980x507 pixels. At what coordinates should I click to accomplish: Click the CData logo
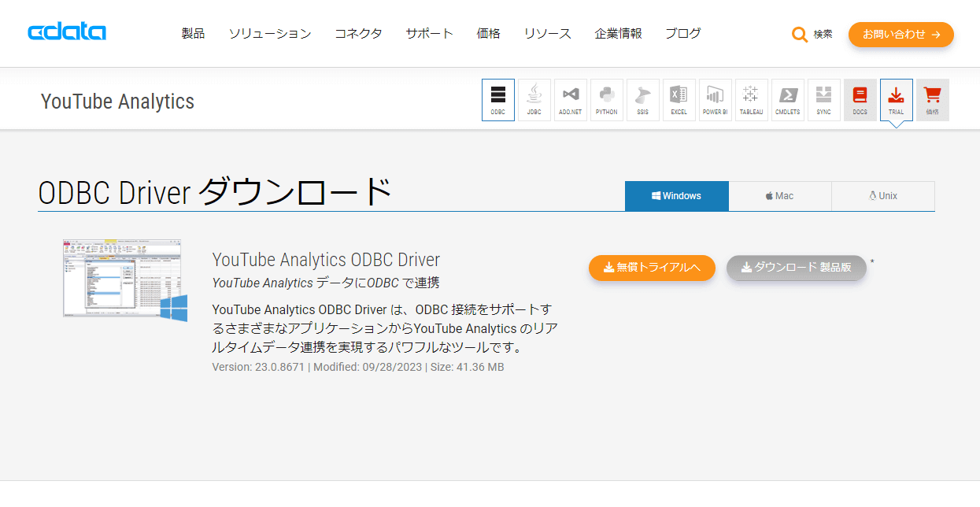click(67, 33)
